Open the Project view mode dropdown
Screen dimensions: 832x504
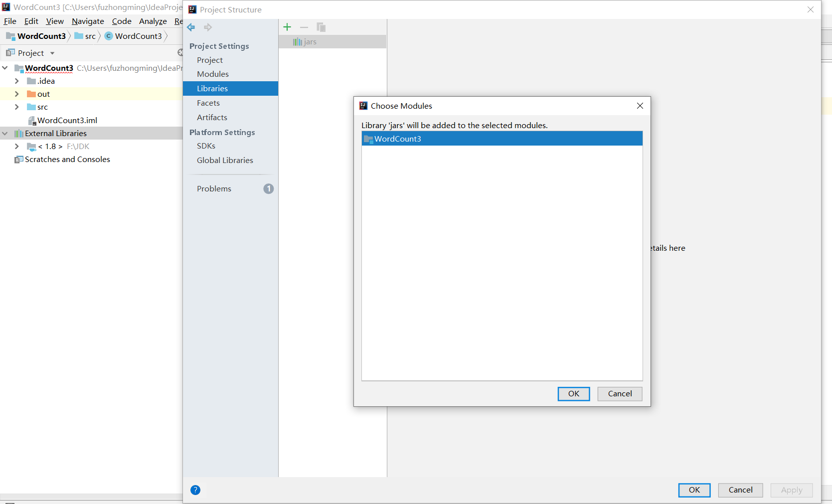tap(52, 53)
